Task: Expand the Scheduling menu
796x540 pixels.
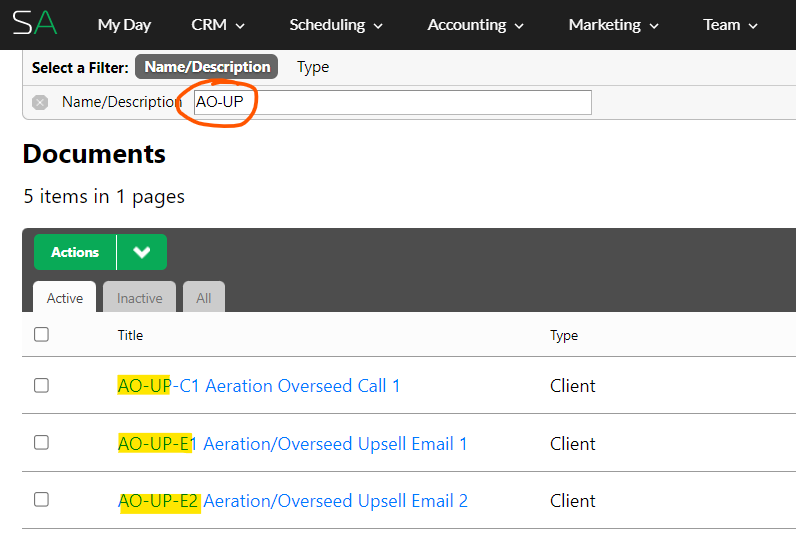Action: pyautogui.click(x=336, y=25)
